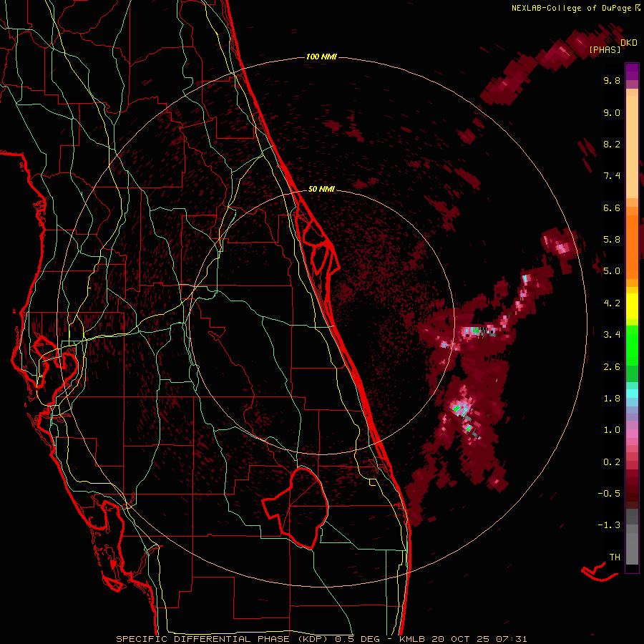Click the 100 NMI range ring label

(321, 57)
